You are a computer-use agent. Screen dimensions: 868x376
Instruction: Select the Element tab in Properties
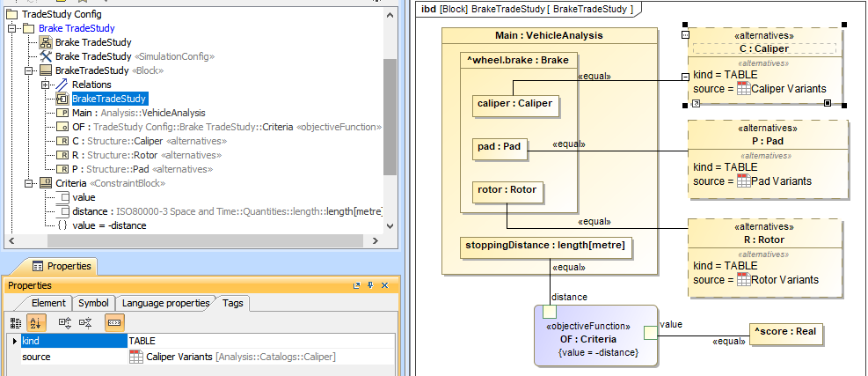point(48,303)
